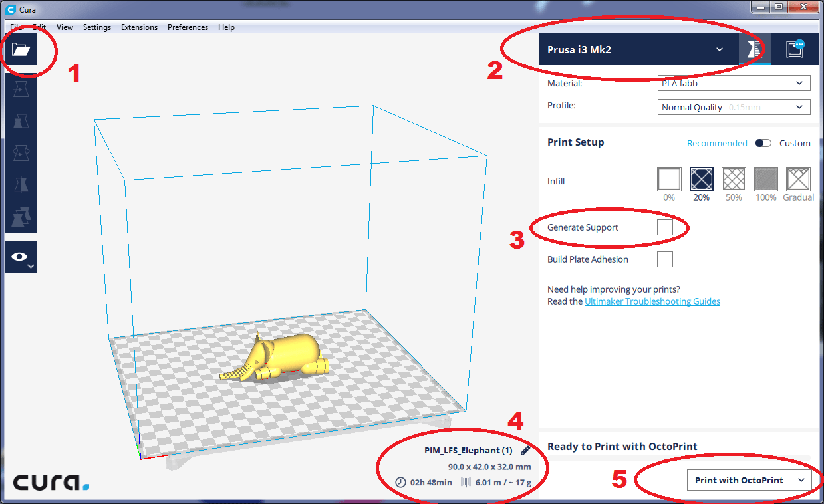Enable the Generate Support checkbox

coord(664,227)
